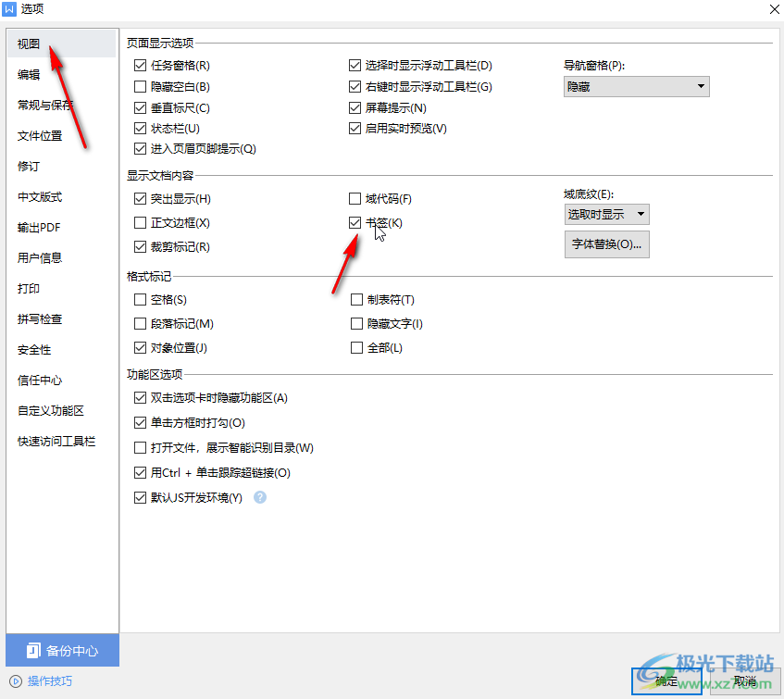Enable the 段落标记(M) checkbox
Image resolution: width=784 pixels, height=699 pixels.
[140, 324]
